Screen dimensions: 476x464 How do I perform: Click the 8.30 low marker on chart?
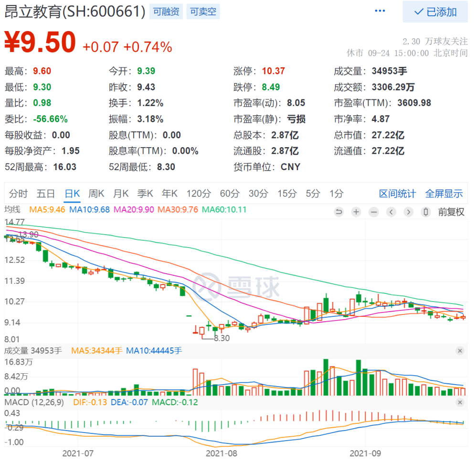point(222,338)
